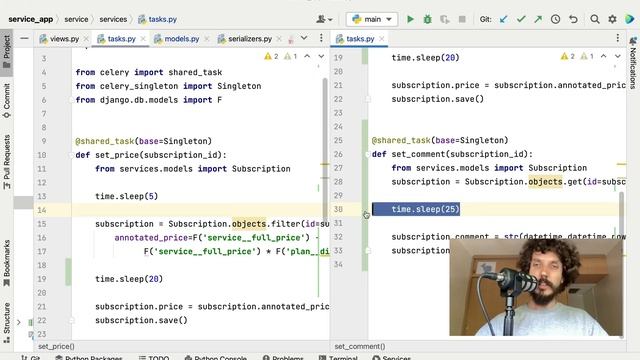
Task: Open the Project tool window
Action: point(7,52)
